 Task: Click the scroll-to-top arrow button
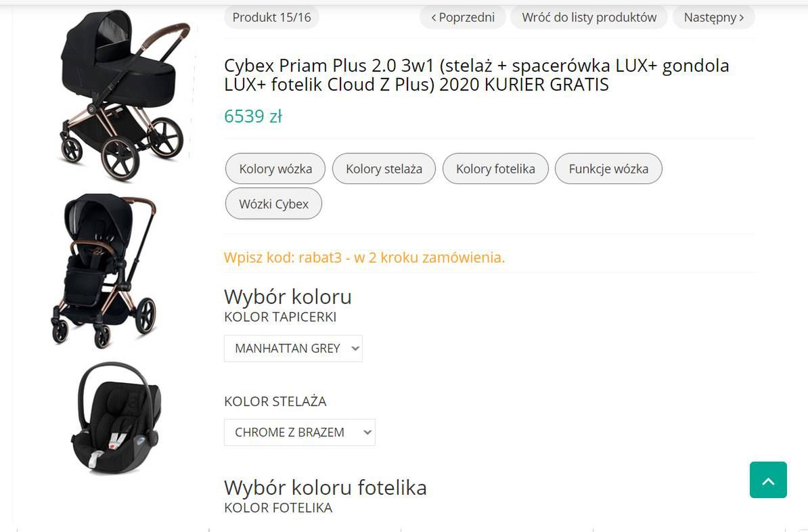(768, 480)
